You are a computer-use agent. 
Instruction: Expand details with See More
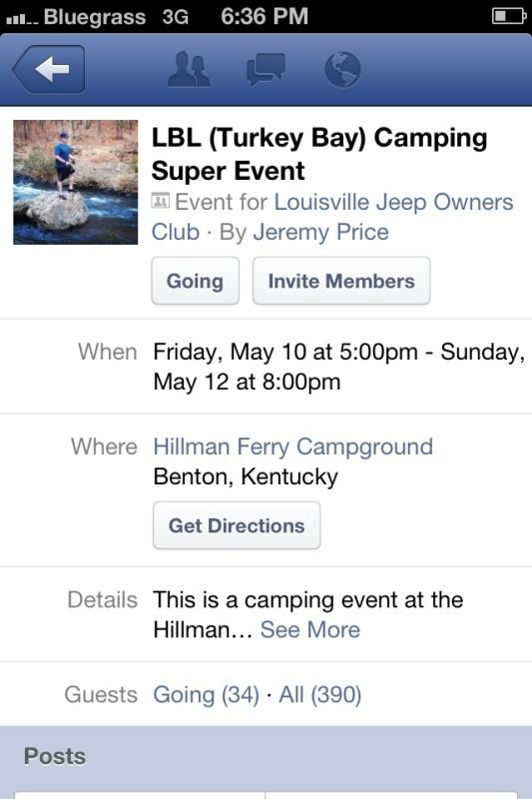[310, 630]
